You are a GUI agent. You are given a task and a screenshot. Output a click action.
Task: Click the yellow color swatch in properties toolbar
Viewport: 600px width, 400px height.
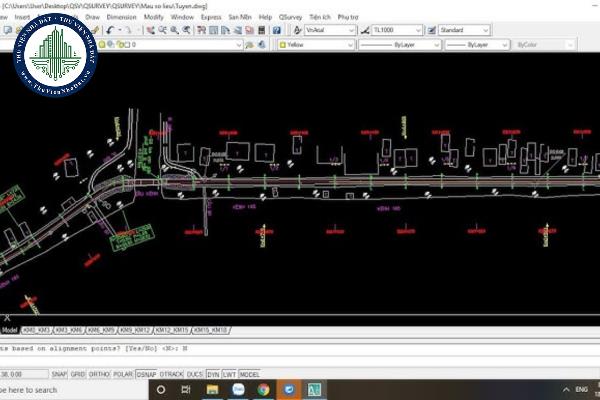(284, 45)
